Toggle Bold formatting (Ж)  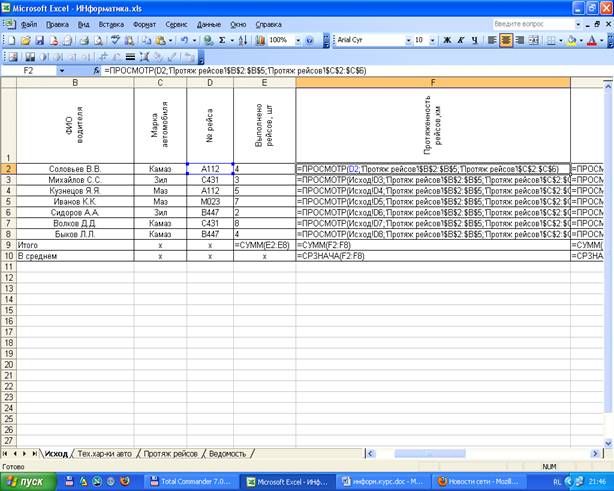446,41
